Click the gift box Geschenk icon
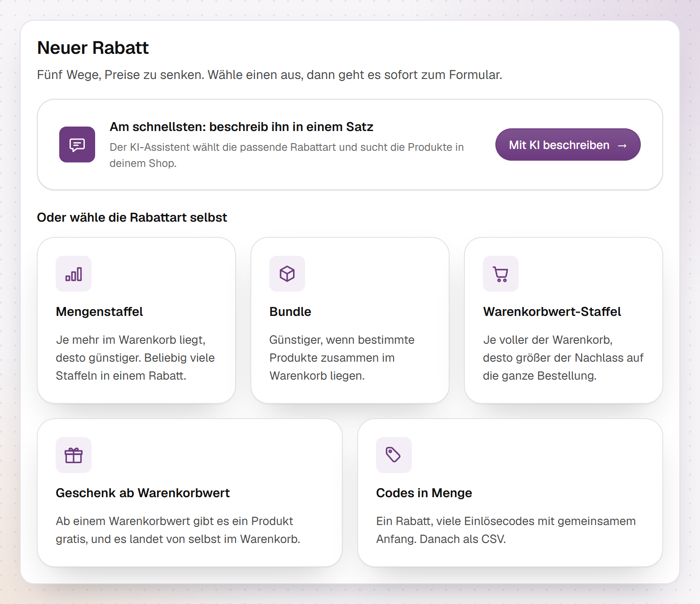 tap(74, 455)
